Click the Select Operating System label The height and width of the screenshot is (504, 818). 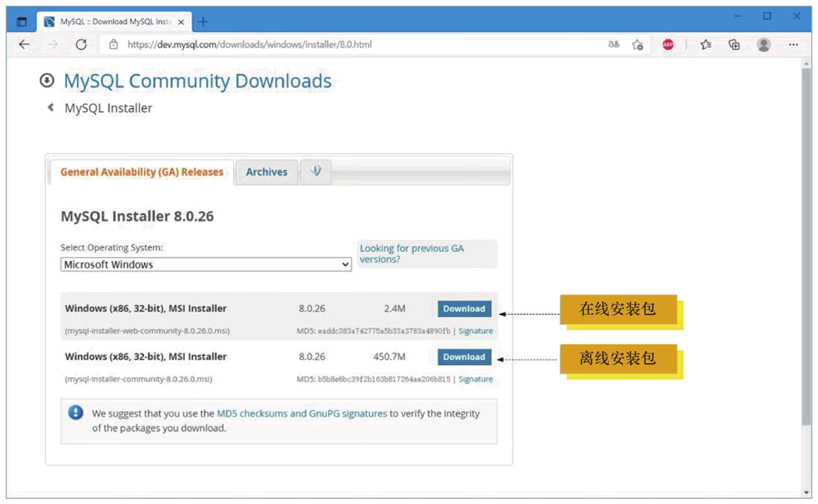[x=111, y=247]
